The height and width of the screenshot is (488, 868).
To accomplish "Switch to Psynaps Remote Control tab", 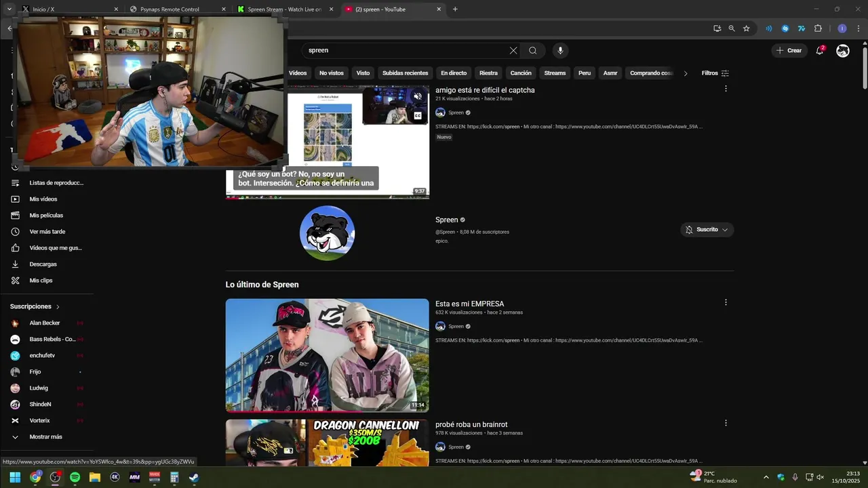I will tap(178, 9).
